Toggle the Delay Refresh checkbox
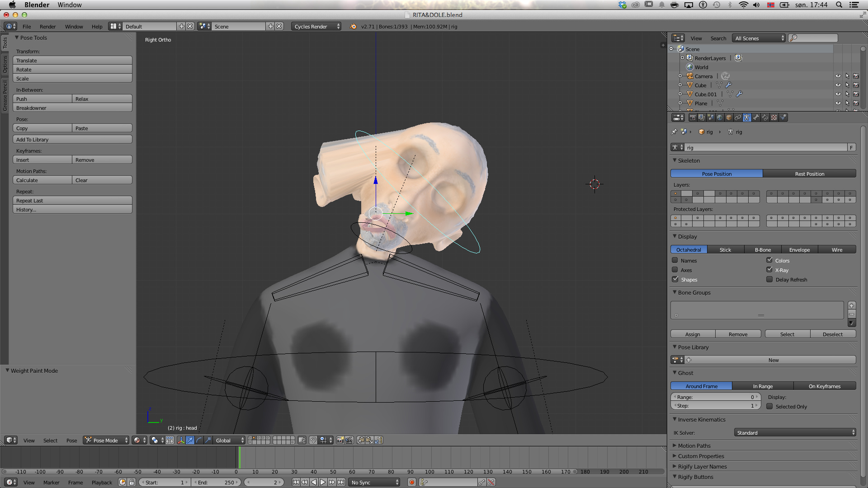 [769, 279]
